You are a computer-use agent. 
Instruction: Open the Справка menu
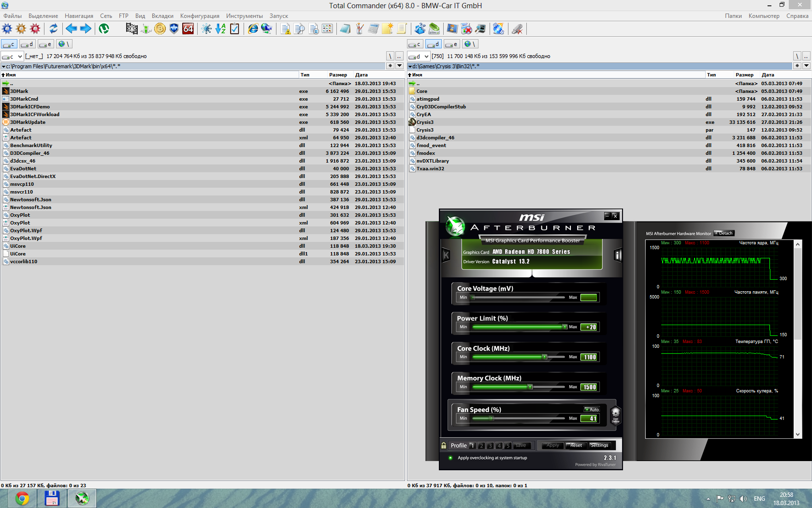pyautogui.click(x=797, y=16)
